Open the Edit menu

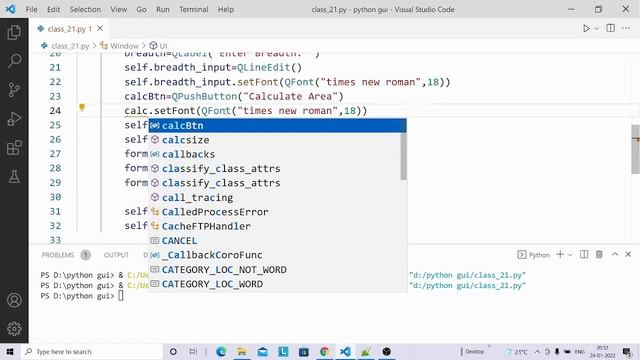(53, 9)
